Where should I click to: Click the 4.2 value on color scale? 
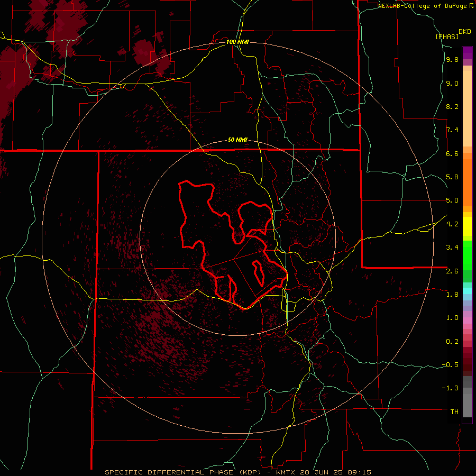coord(452,224)
